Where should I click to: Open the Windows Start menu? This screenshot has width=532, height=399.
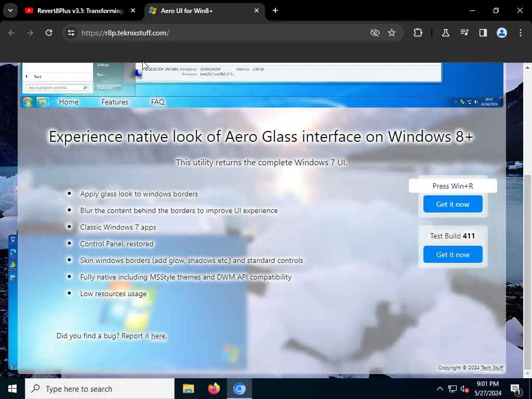[x=12, y=389]
